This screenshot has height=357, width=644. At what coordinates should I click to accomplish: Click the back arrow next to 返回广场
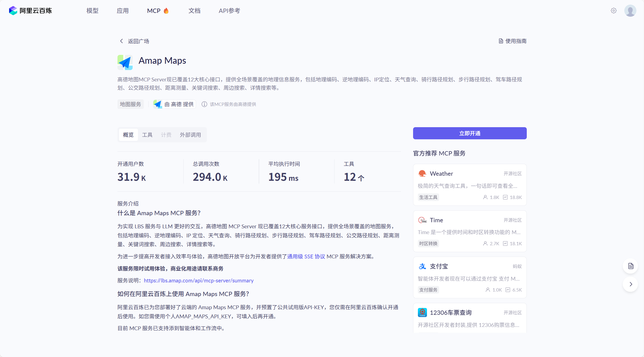pyautogui.click(x=122, y=41)
